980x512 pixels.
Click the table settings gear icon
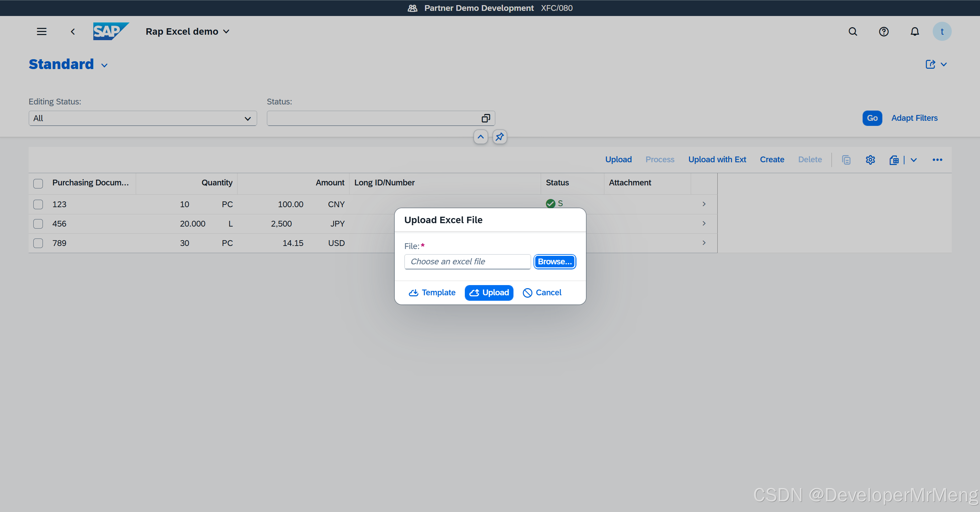click(x=870, y=160)
